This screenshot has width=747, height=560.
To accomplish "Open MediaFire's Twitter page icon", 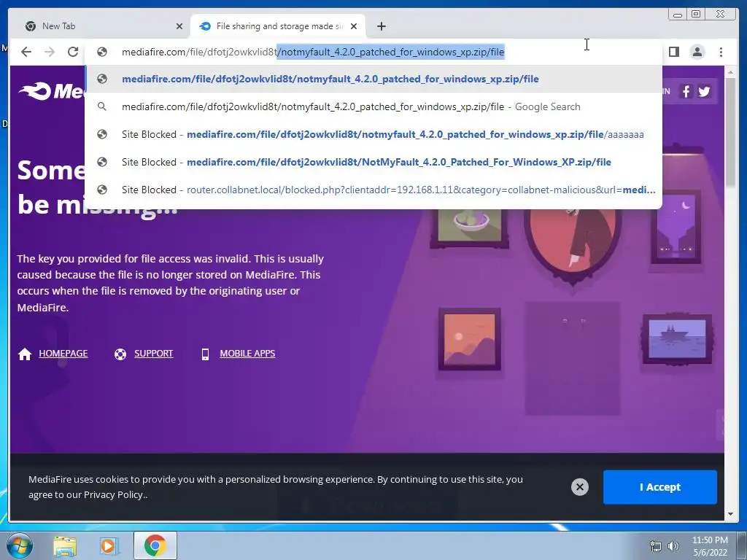I will pyautogui.click(x=704, y=91).
